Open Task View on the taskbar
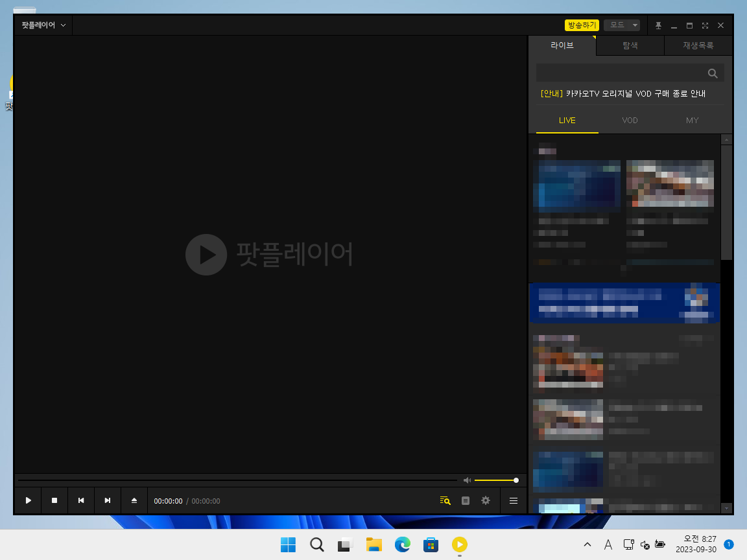This screenshot has width=747, height=560. click(x=345, y=544)
